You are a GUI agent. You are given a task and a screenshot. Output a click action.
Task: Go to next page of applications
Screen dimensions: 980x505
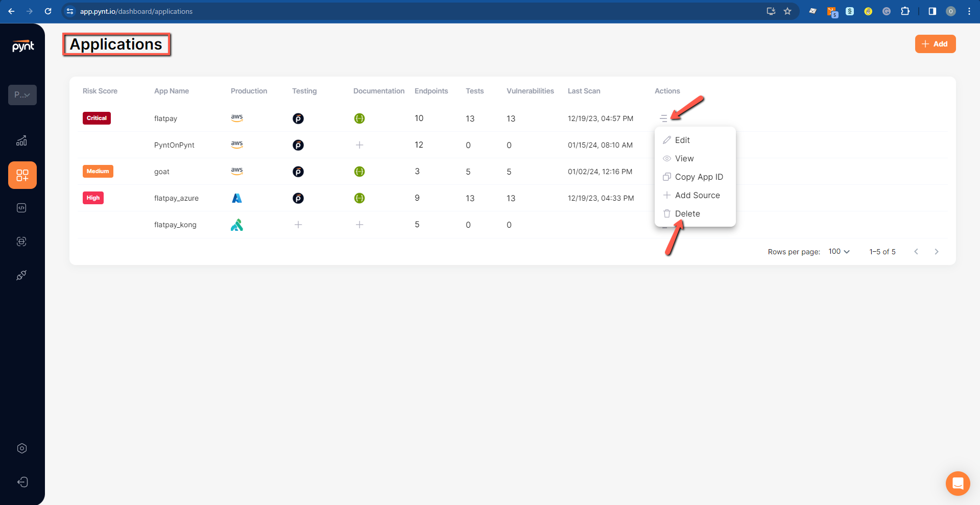937,252
